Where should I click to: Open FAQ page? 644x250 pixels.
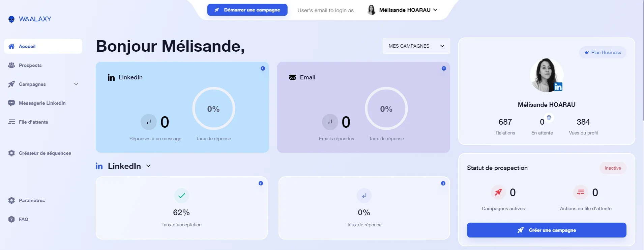43,219
